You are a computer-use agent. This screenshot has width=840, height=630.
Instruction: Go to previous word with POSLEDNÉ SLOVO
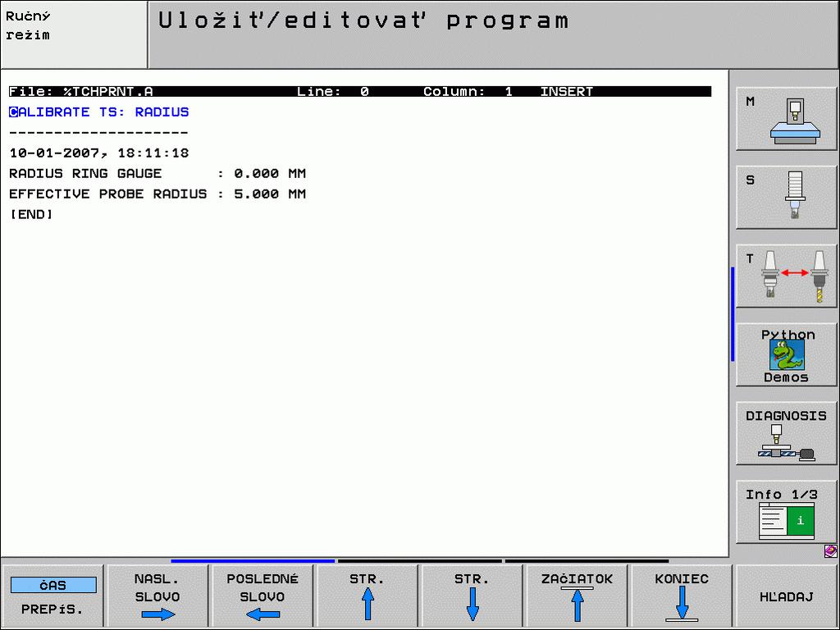pyautogui.click(x=262, y=596)
